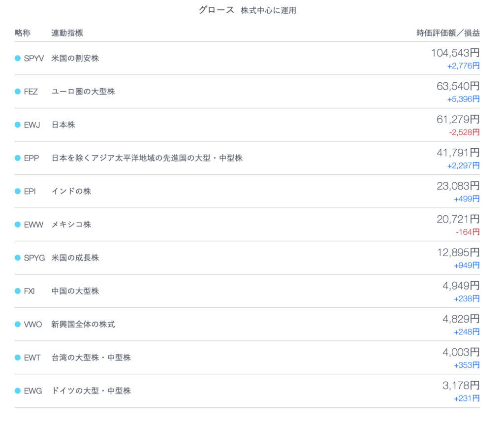Viewport: 504px width, 427px height.
Task: Click the +499円 gain value
Action: click(x=467, y=199)
